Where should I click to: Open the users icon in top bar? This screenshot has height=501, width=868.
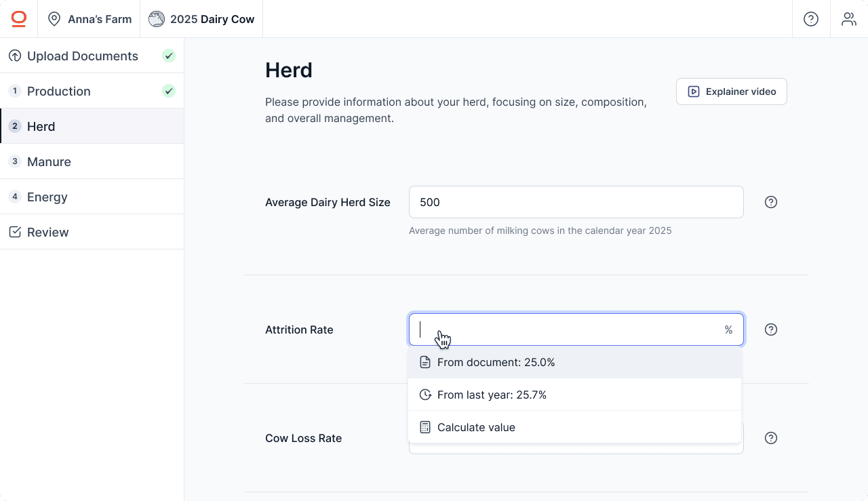click(x=849, y=19)
